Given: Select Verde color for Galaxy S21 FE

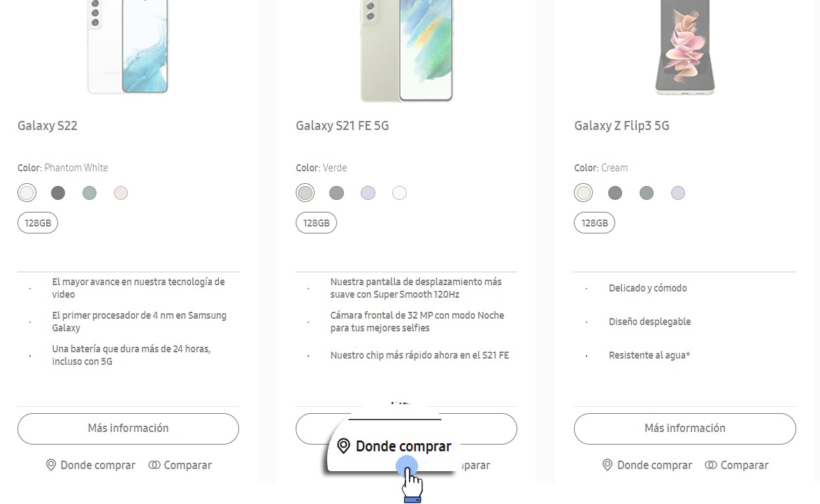Looking at the screenshot, I should click(305, 193).
